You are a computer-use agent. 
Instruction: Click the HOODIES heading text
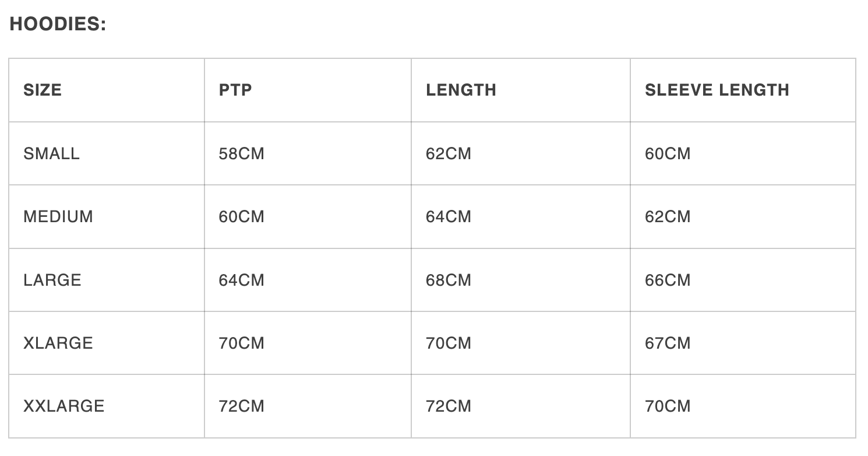coord(58,24)
